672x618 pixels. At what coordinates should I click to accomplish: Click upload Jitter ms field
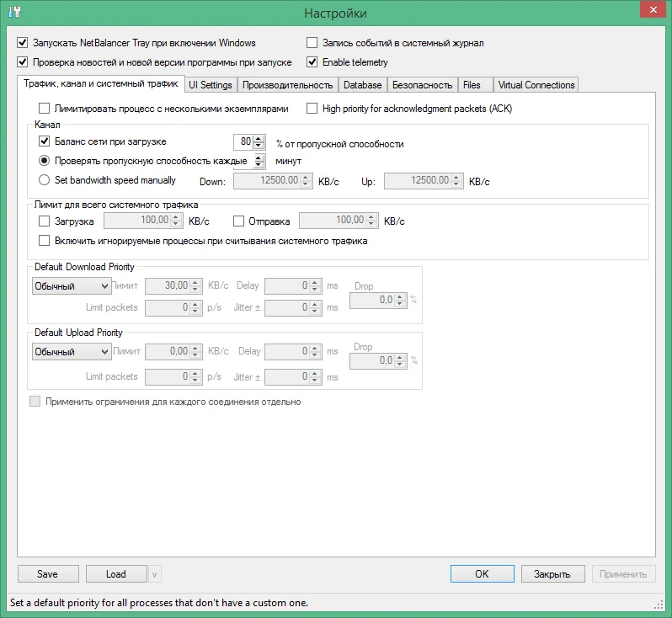coord(293,377)
